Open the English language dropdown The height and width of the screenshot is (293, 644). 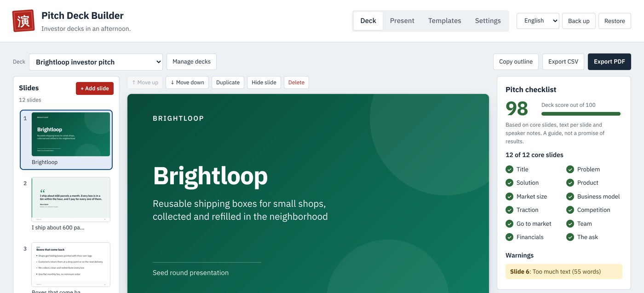point(538,21)
